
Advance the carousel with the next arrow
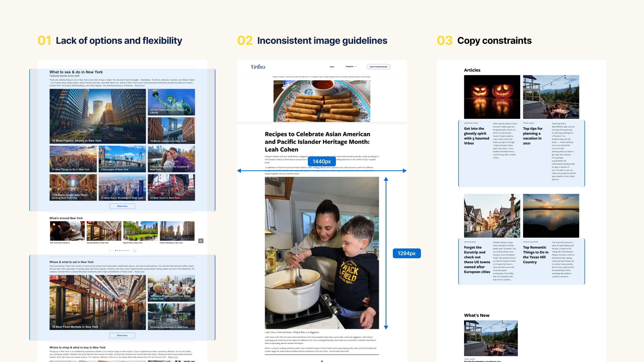tap(134, 251)
